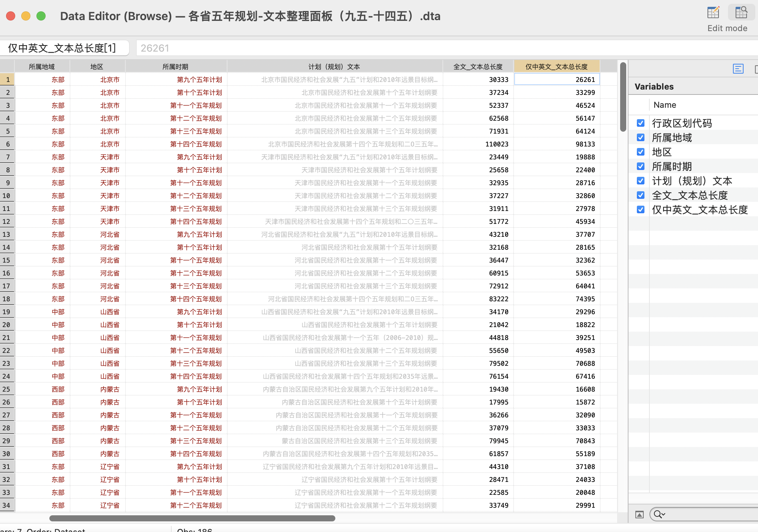Uncheck the 行政区划代码 variable checkbox
Viewport: 758px width, 532px height.
[641, 123]
